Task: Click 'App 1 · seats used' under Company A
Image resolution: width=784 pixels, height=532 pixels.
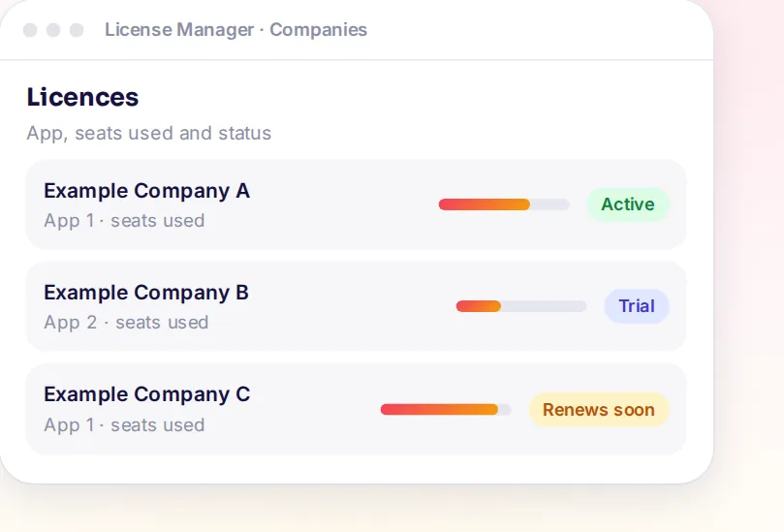Action: coord(124,221)
